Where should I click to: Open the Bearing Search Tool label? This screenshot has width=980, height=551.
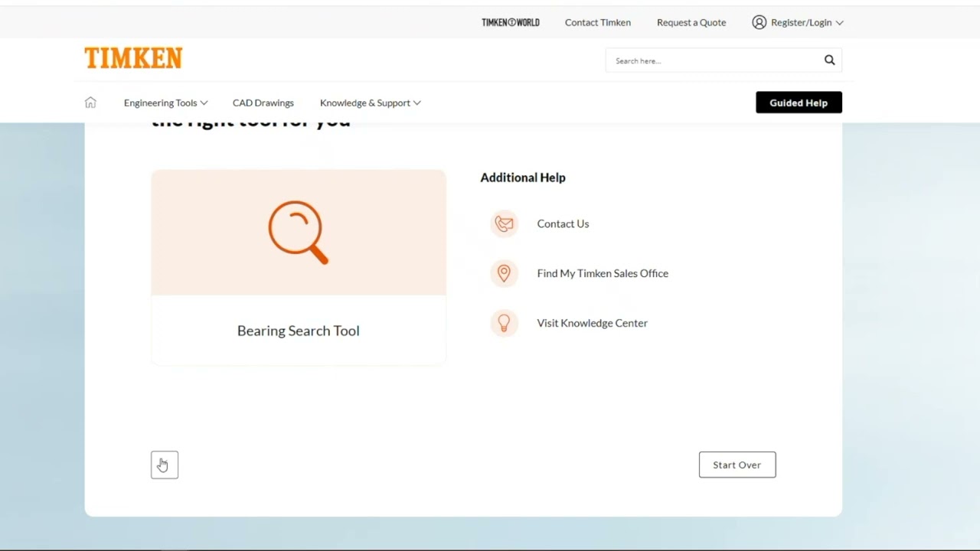pyautogui.click(x=299, y=331)
